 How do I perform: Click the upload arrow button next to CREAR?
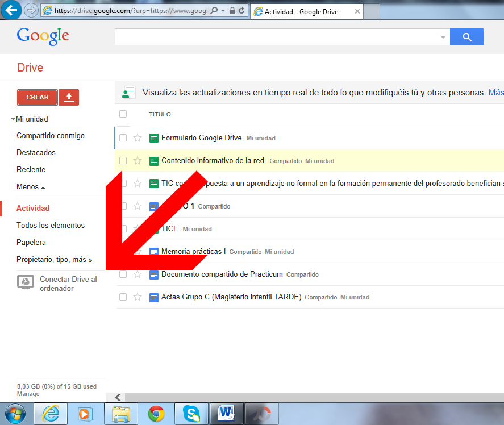click(x=69, y=97)
